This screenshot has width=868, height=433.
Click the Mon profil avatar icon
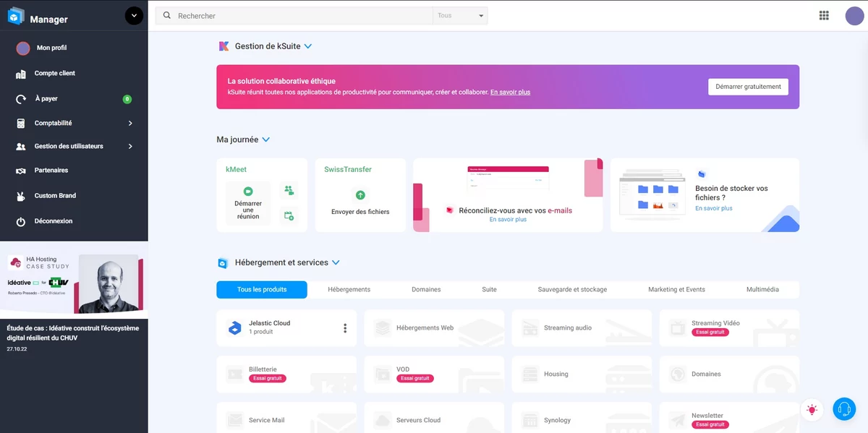(23, 48)
